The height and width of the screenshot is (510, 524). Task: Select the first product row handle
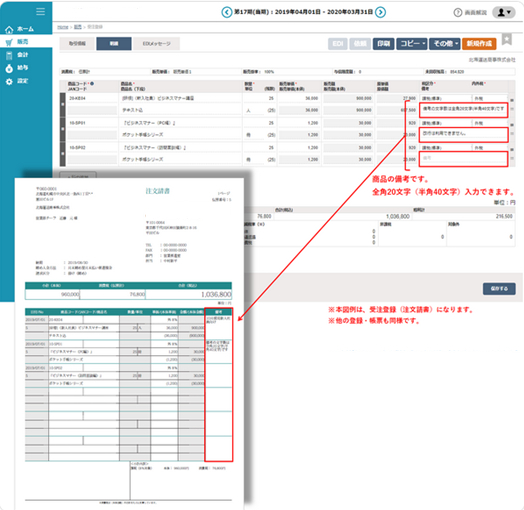pos(62,104)
